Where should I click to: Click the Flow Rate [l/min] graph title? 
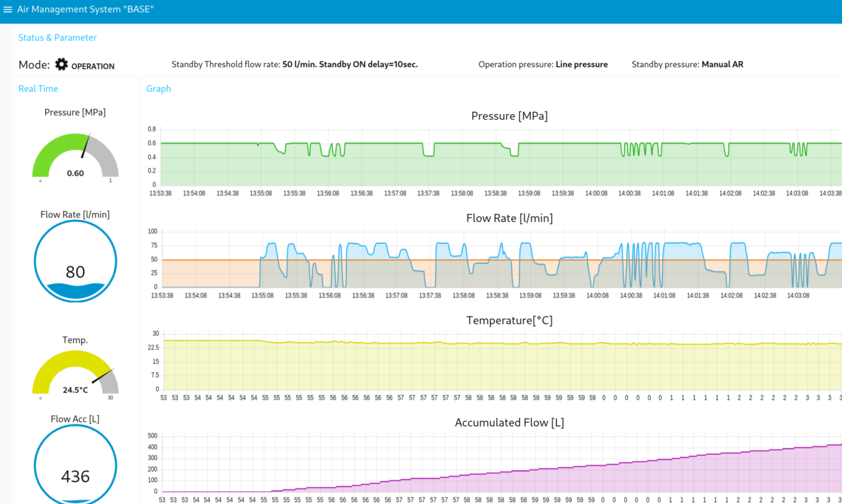tap(509, 218)
